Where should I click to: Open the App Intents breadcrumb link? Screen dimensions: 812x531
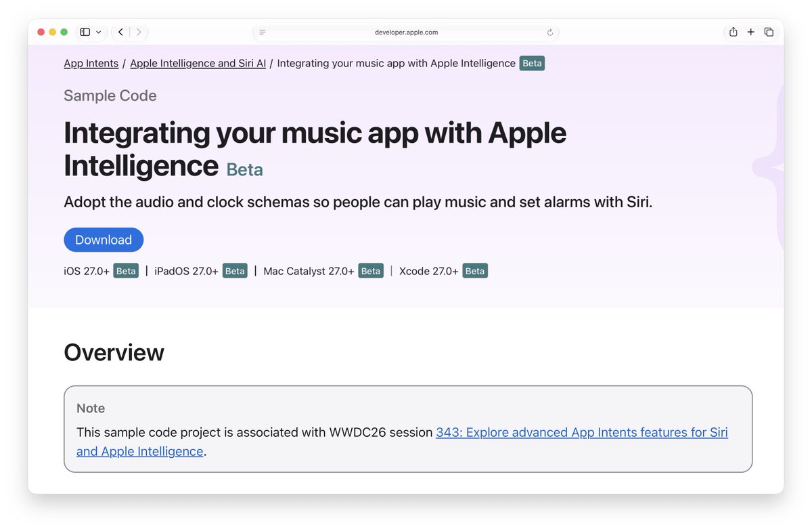click(91, 63)
